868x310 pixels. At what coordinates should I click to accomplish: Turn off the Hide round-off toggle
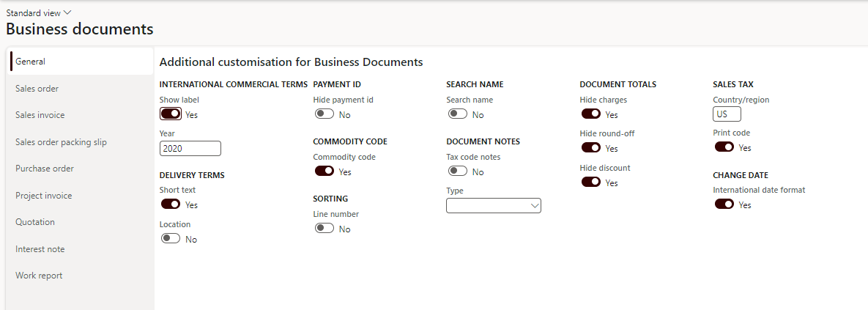click(590, 148)
